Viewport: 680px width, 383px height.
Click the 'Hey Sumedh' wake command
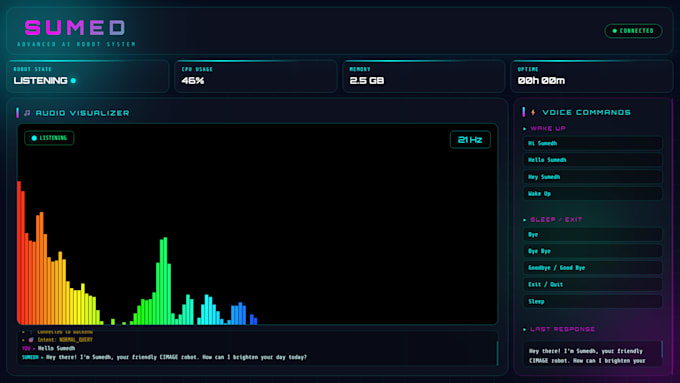click(592, 177)
